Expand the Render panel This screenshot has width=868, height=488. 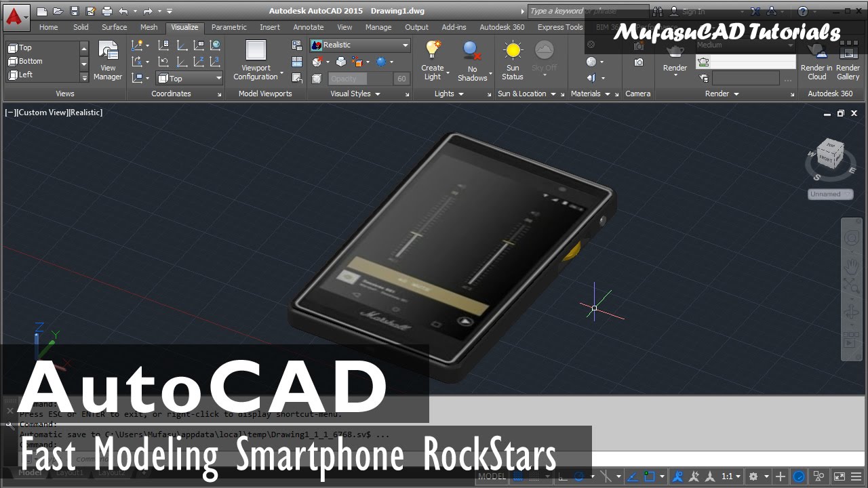722,94
